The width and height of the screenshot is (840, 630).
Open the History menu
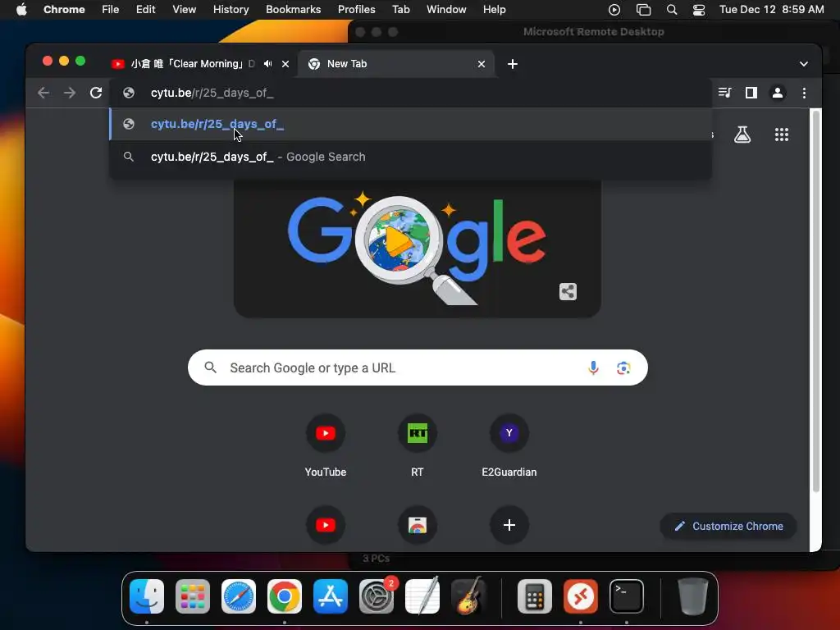(231, 10)
